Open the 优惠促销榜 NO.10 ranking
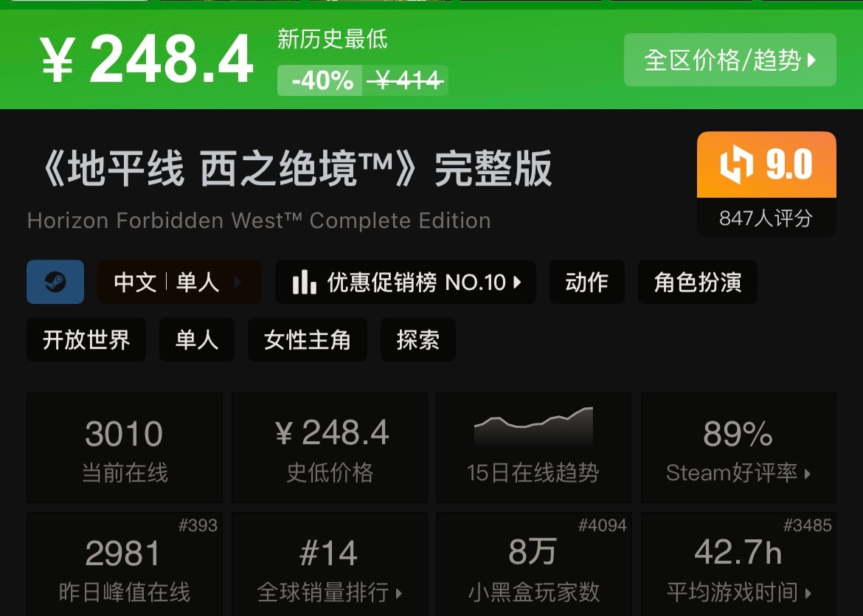This screenshot has width=863, height=616. (405, 282)
